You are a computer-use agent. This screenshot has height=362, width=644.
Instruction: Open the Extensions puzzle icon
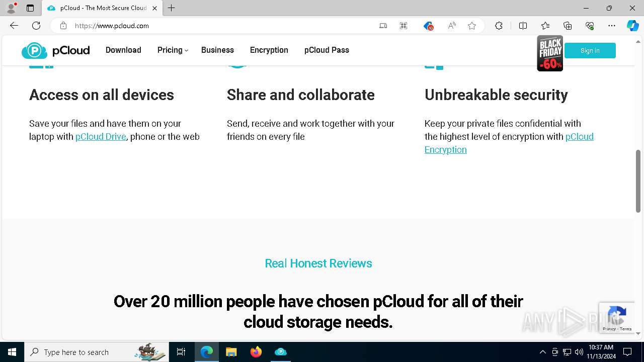pos(499,26)
